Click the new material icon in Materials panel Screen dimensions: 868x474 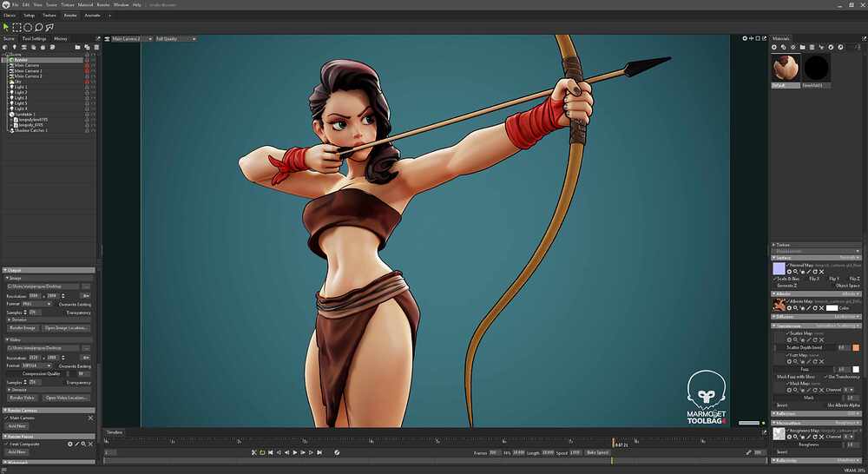point(774,48)
